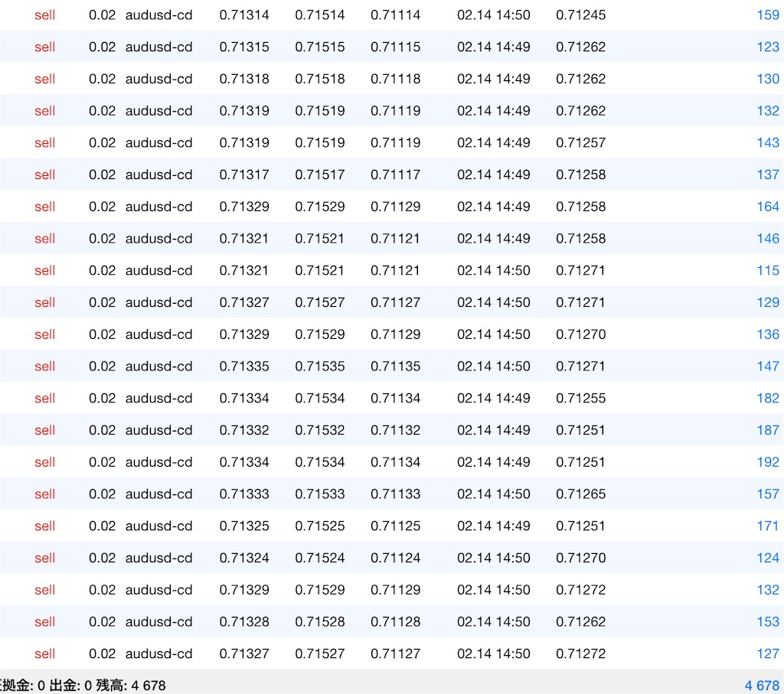The image size is (784, 694).
Task: Select the profit value 164
Action: (768, 207)
